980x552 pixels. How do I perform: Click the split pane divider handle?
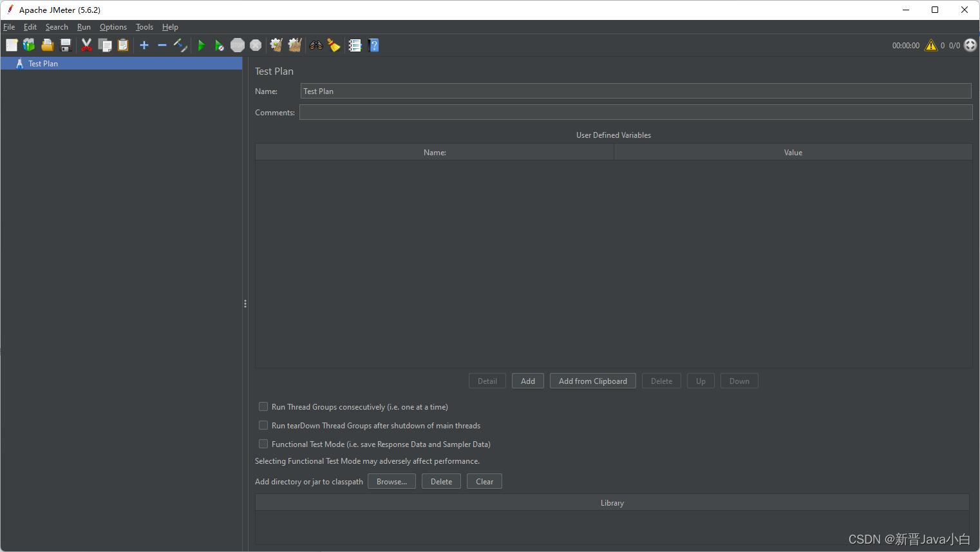coord(245,303)
